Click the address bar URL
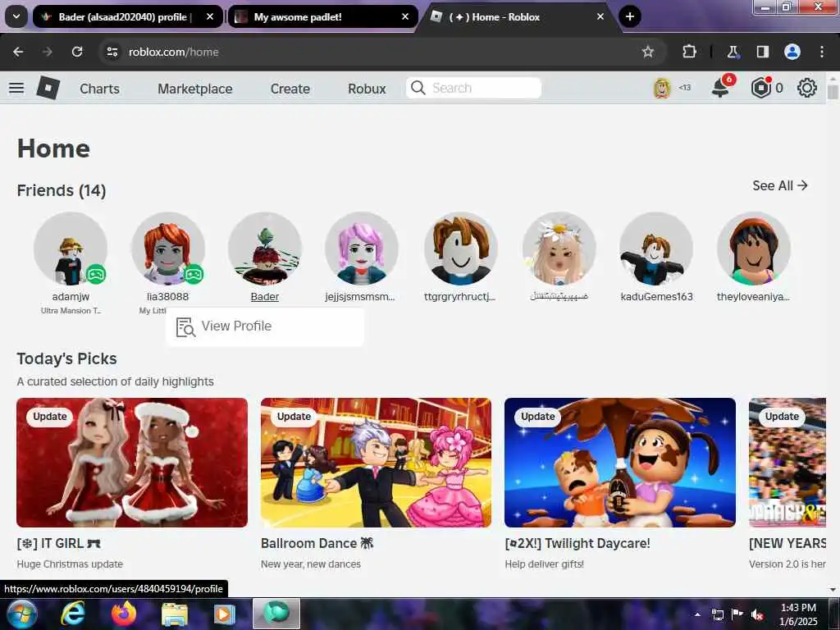 174,52
